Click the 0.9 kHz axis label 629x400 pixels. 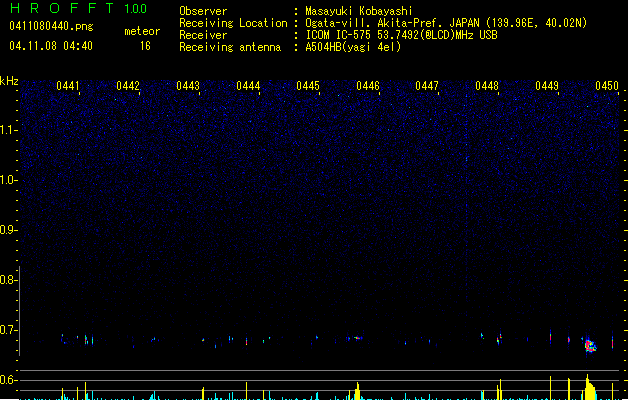(8, 230)
